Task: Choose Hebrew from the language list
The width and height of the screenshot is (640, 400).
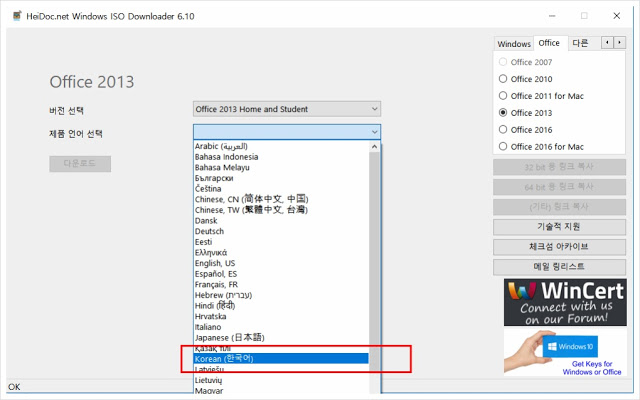Action: click(x=281, y=295)
